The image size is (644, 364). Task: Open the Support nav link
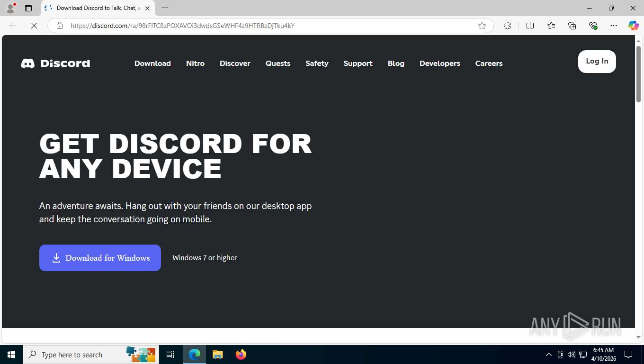pos(358,63)
